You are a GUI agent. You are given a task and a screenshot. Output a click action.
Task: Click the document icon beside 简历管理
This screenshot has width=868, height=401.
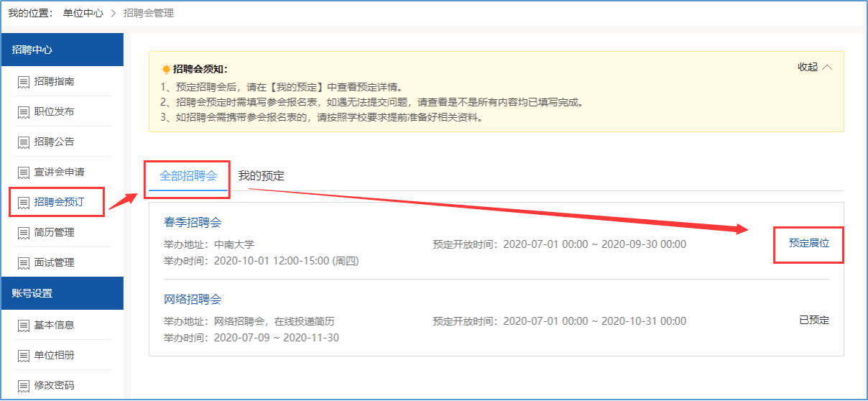coord(24,233)
